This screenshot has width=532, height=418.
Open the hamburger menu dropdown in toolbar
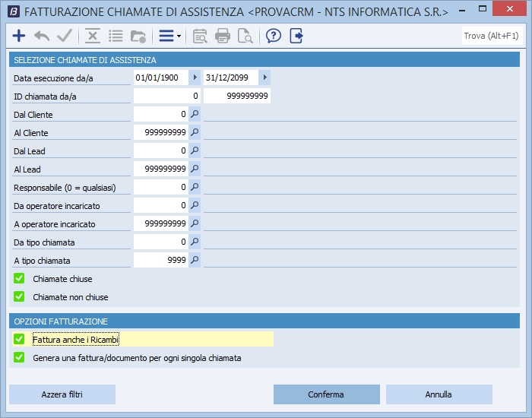coord(169,36)
